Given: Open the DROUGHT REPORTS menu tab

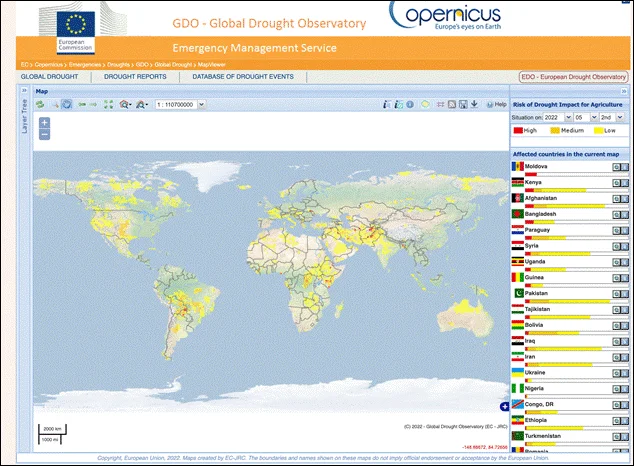Looking at the screenshot, I should (x=137, y=76).
